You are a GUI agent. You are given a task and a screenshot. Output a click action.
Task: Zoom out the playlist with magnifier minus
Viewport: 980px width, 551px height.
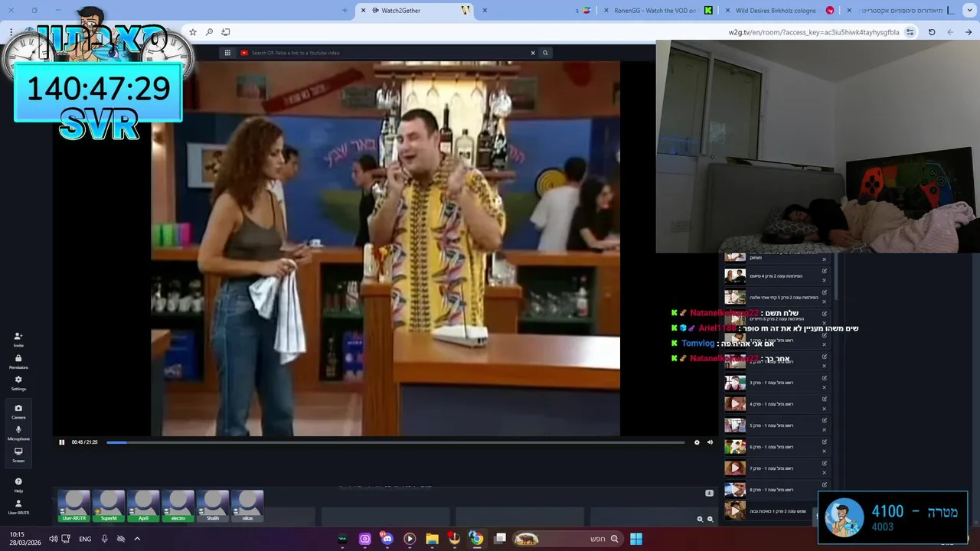click(710, 519)
